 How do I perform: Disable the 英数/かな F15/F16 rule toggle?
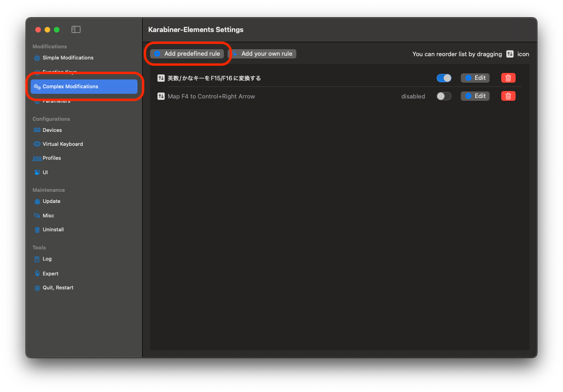point(444,78)
